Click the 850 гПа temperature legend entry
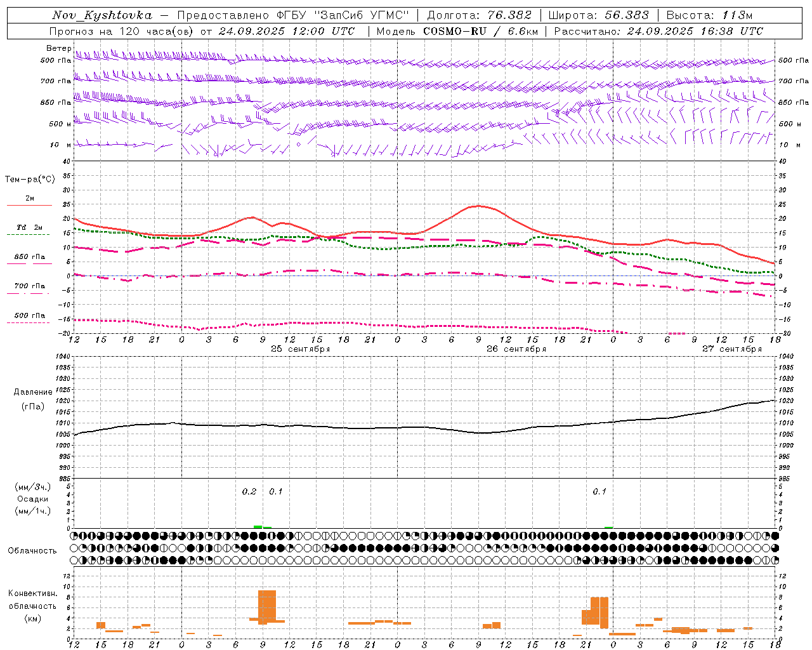The image size is (812, 650). tap(29, 257)
